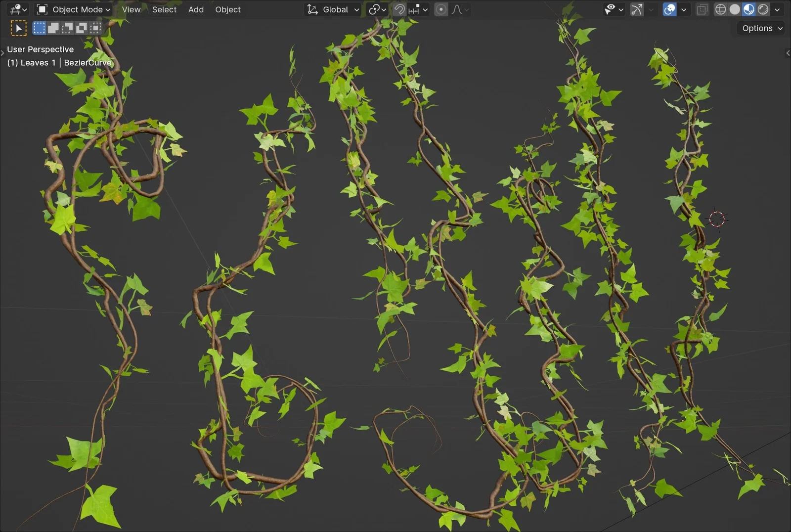791x532 pixels.
Task: Open the transform pivot point selector
Action: coord(376,9)
